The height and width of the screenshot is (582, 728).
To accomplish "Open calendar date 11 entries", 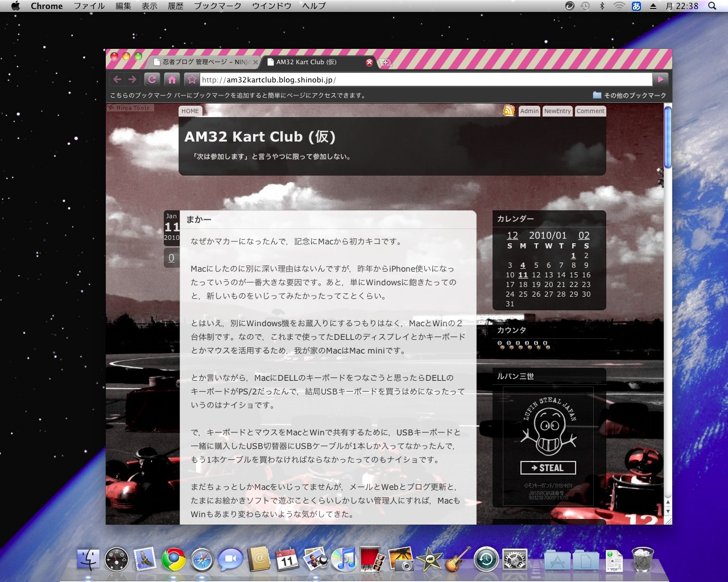I will pyautogui.click(x=523, y=275).
